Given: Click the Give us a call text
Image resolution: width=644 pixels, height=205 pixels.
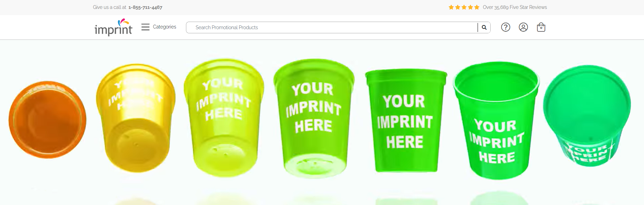Looking at the screenshot, I should [109, 7].
